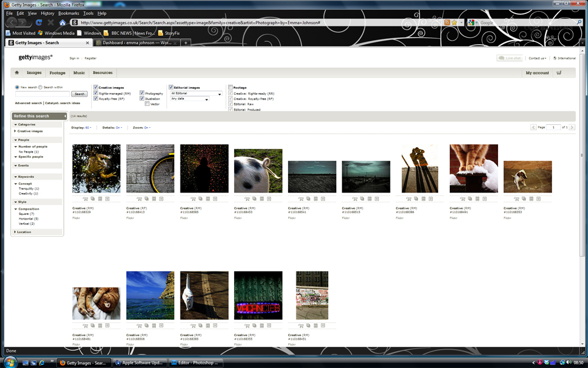Click the Getty Images home icon
Screen dimensions: 588x368
point(16,73)
